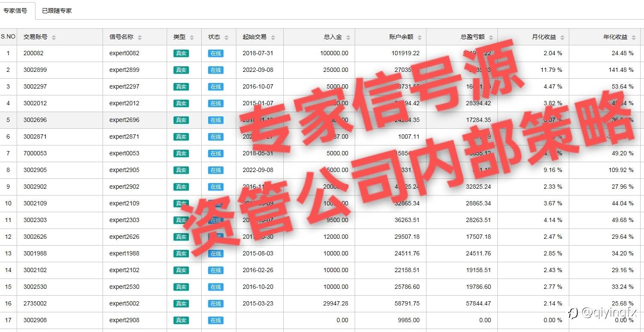Viewport: 644px width, 332px height.
Task: Click the 信号名称 header label
Action: [x=121, y=37]
